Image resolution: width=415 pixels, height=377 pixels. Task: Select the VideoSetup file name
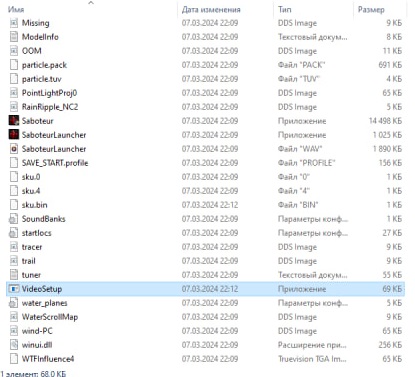coord(42,289)
